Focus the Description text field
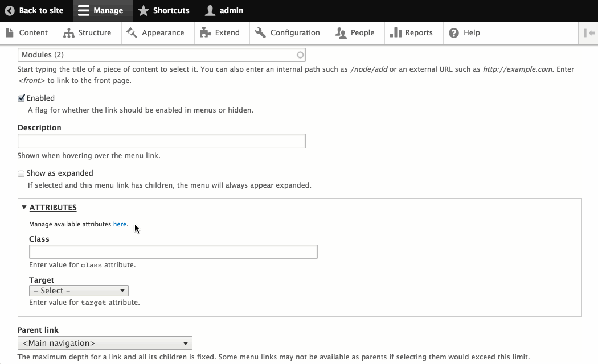The width and height of the screenshot is (598, 364). 162,141
